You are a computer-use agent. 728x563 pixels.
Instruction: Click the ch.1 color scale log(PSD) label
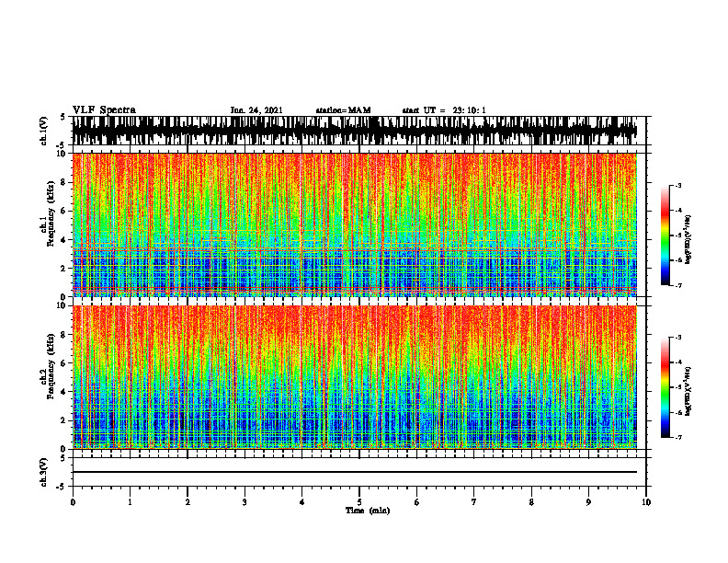click(x=688, y=240)
